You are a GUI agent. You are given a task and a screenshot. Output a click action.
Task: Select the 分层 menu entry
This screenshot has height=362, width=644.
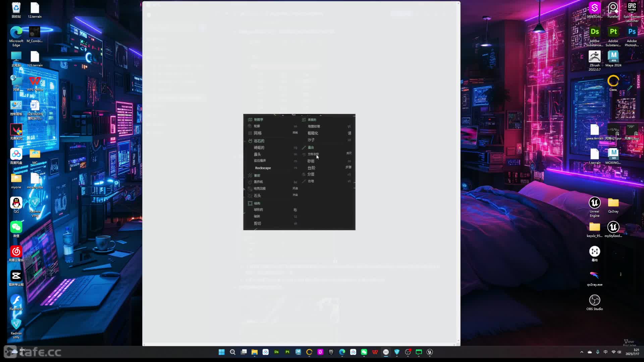click(311, 174)
